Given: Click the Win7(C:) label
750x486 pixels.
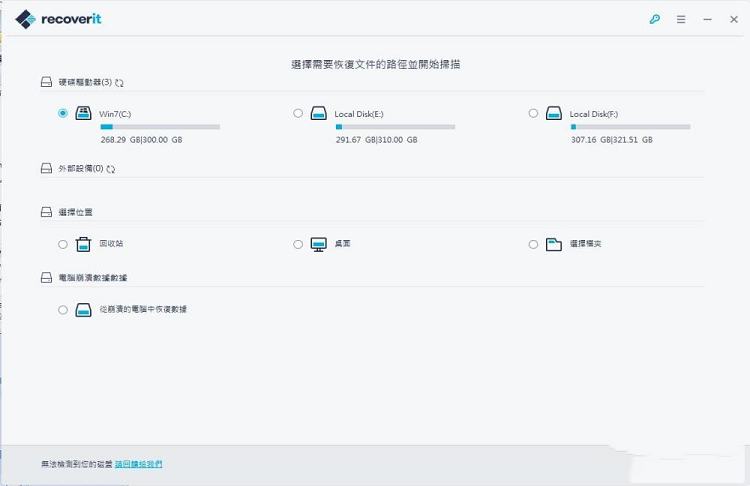Looking at the screenshot, I should pyautogui.click(x=115, y=114).
